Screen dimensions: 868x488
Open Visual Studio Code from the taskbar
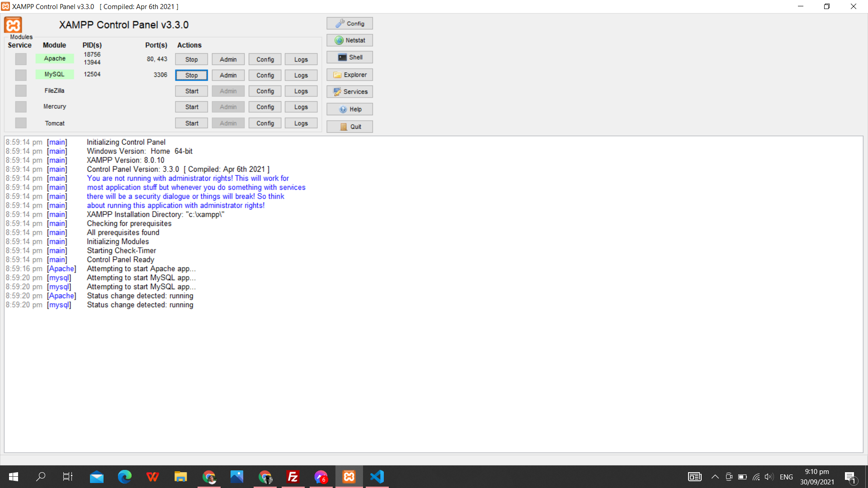coord(377,477)
